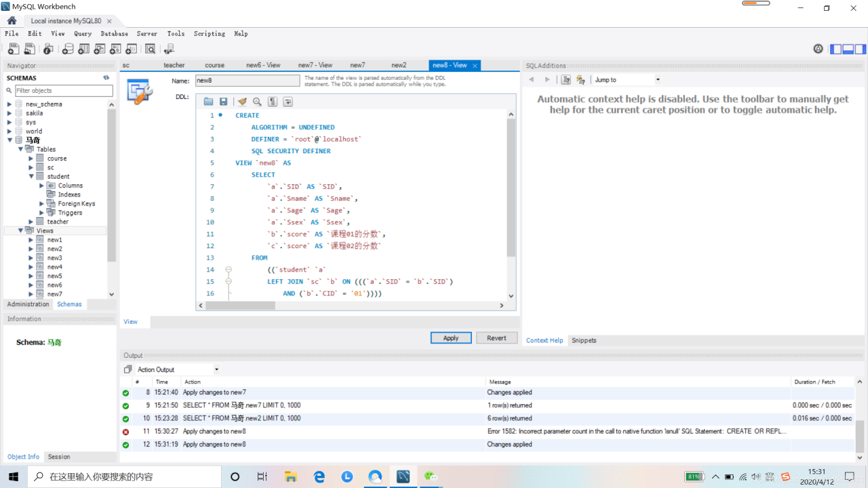868x488 pixels.
Task: Expand the new_schema schema
Action: pyautogui.click(x=9, y=104)
